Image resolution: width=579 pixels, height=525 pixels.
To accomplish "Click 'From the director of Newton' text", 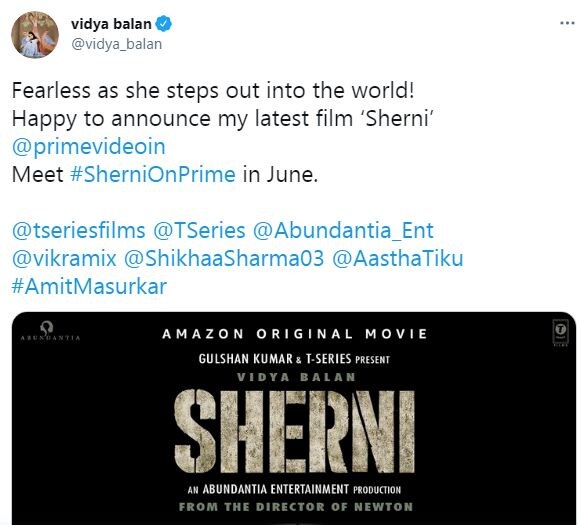I will point(296,507).
